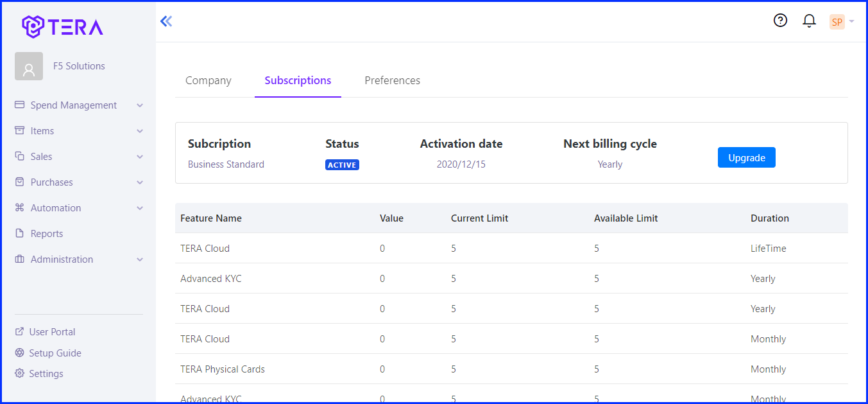868x404 pixels.
Task: Open SP user avatar menu
Action: point(837,22)
